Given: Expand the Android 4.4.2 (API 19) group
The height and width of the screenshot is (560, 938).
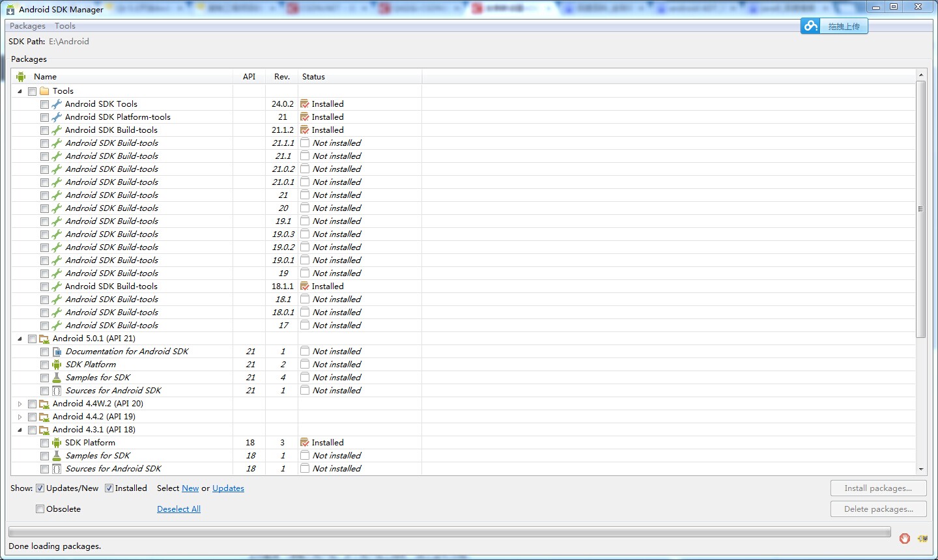Looking at the screenshot, I should [20, 417].
